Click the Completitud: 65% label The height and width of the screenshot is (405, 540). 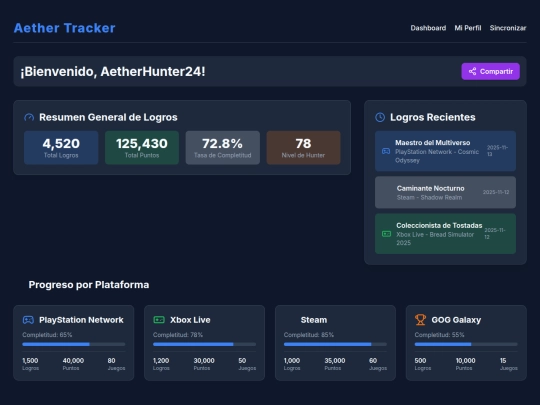[47, 335]
